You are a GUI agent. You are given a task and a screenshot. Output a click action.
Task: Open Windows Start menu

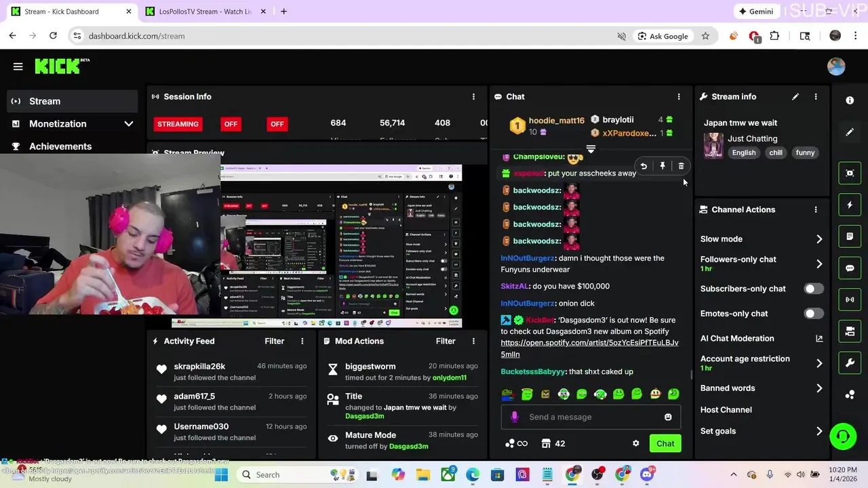[221, 475]
